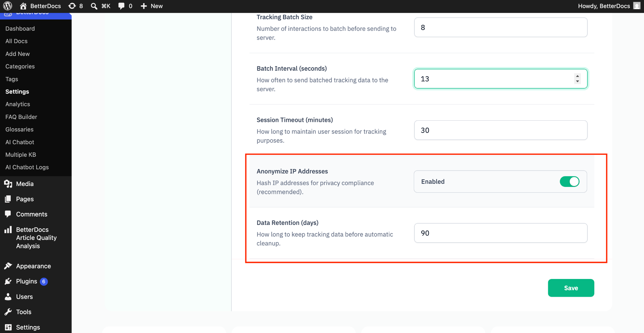Image resolution: width=644 pixels, height=333 pixels.
Task: Click the Users person icon
Action: click(8, 297)
